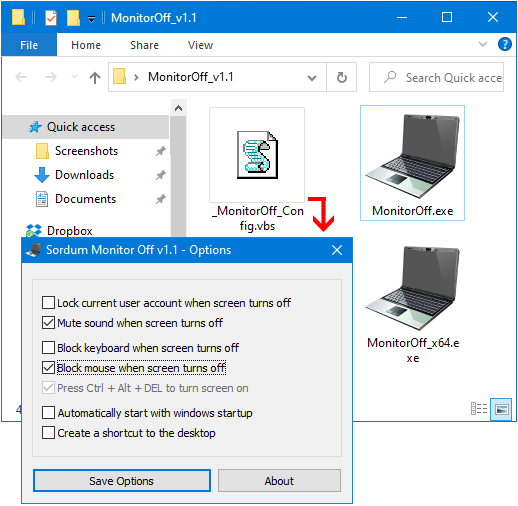Viewport: 518px width, 506px height.
Task: Switch to Large icons view layout
Action: (x=501, y=409)
